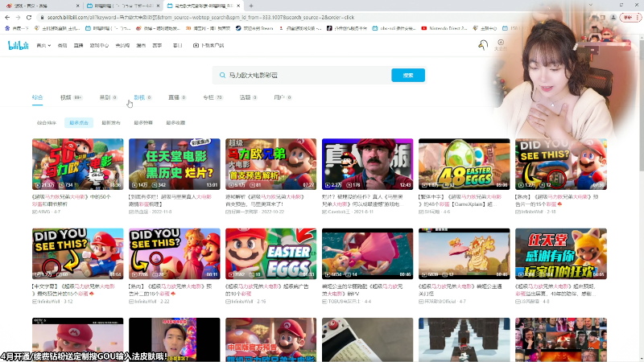Reload the page with the refresh icon
The height and width of the screenshot is (362, 644).
29,17
